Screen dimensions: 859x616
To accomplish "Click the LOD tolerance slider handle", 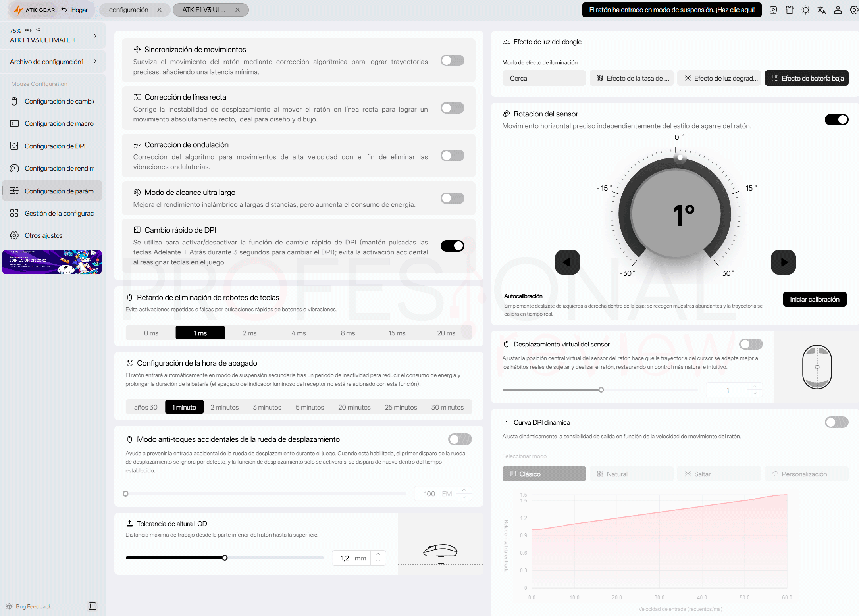I will coord(225,558).
